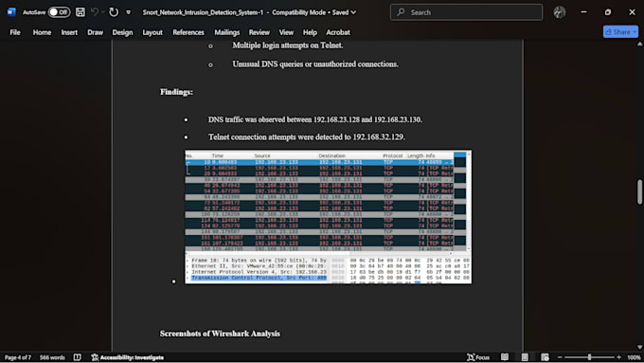
Task: Click the '566 words' word count
Action: (52, 357)
